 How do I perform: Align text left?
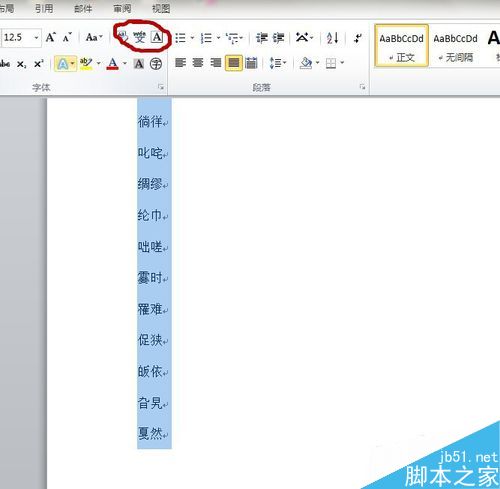coord(180,63)
